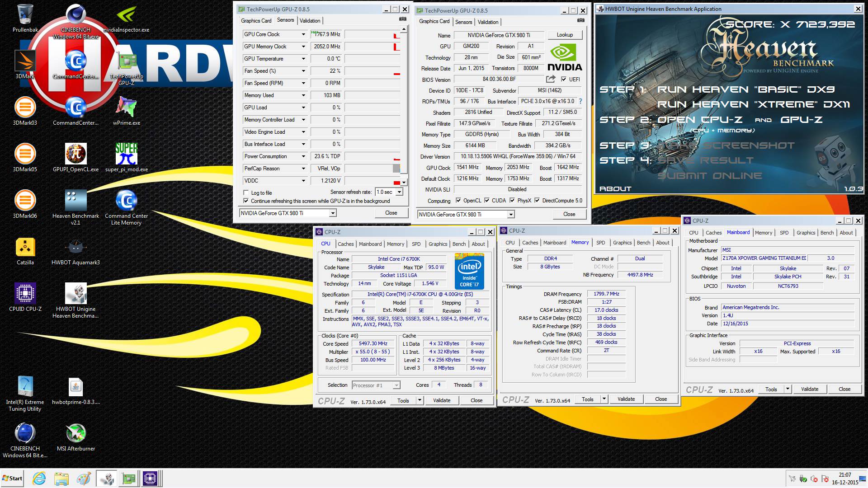
Task: Toggle the UEFI checkbox in GPU-Z
Action: click(x=564, y=79)
